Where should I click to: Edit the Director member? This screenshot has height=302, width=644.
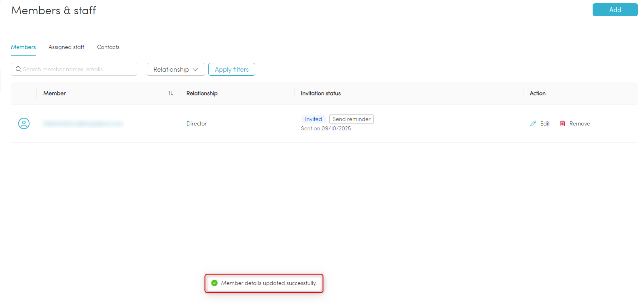[x=540, y=123]
